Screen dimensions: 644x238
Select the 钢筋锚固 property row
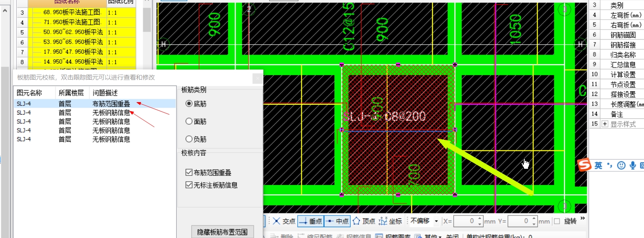[616, 35]
